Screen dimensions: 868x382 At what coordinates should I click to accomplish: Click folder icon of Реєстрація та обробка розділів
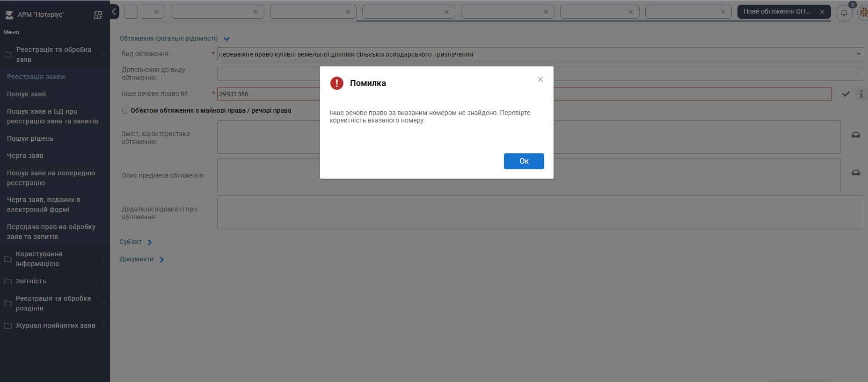point(8,303)
